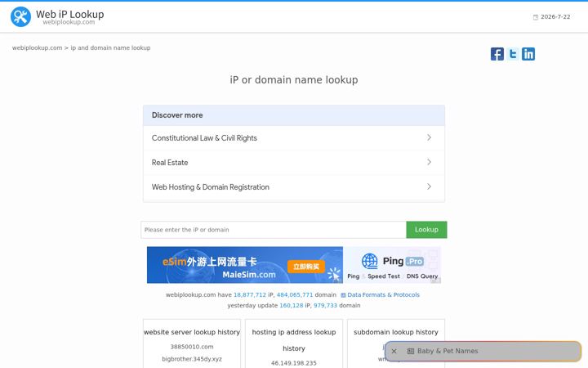This screenshot has height=368, width=588.
Task: Click the 484,065,771 domain count
Action: pyautogui.click(x=294, y=294)
